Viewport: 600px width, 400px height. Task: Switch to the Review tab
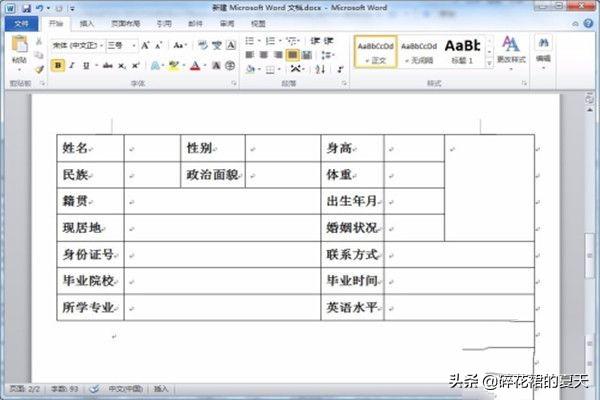pyautogui.click(x=227, y=24)
